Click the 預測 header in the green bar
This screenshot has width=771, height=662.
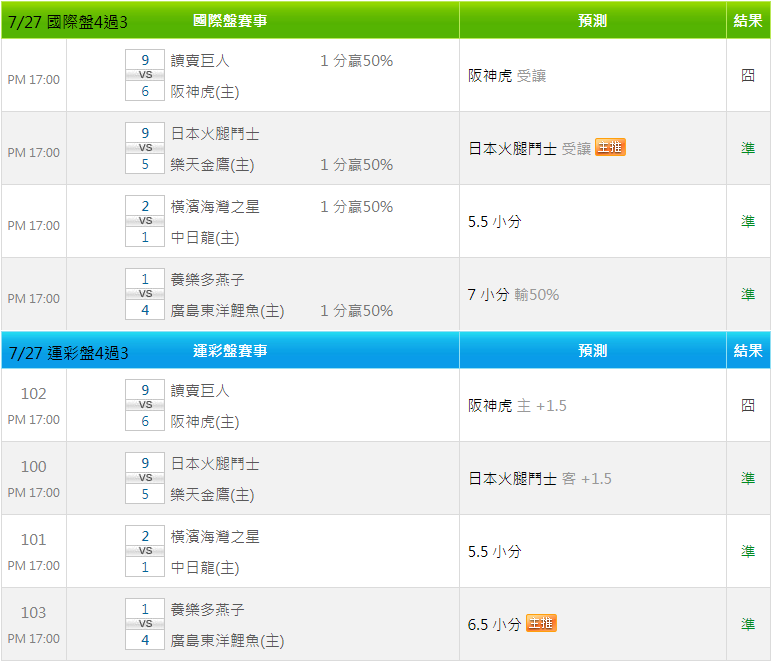coord(593,21)
